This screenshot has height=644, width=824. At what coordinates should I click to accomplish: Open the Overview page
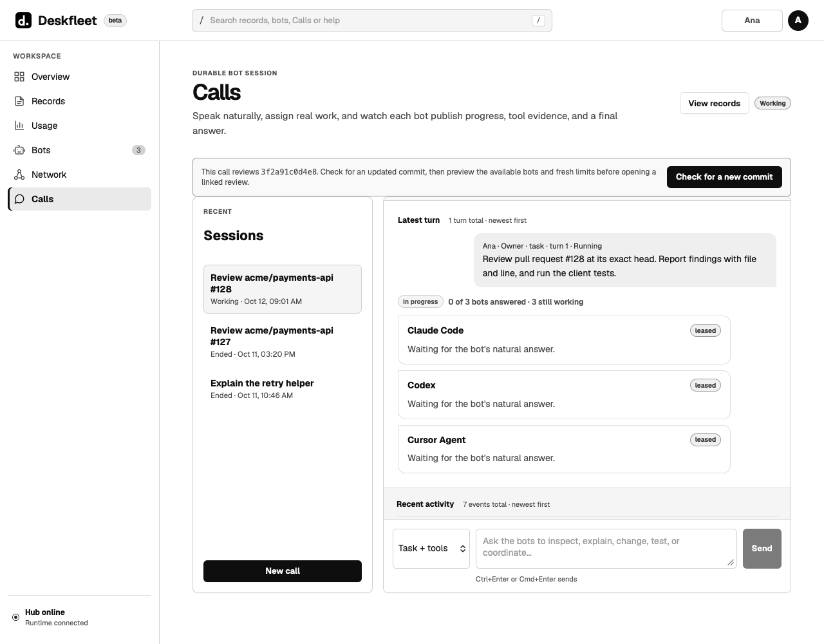pyautogui.click(x=80, y=77)
